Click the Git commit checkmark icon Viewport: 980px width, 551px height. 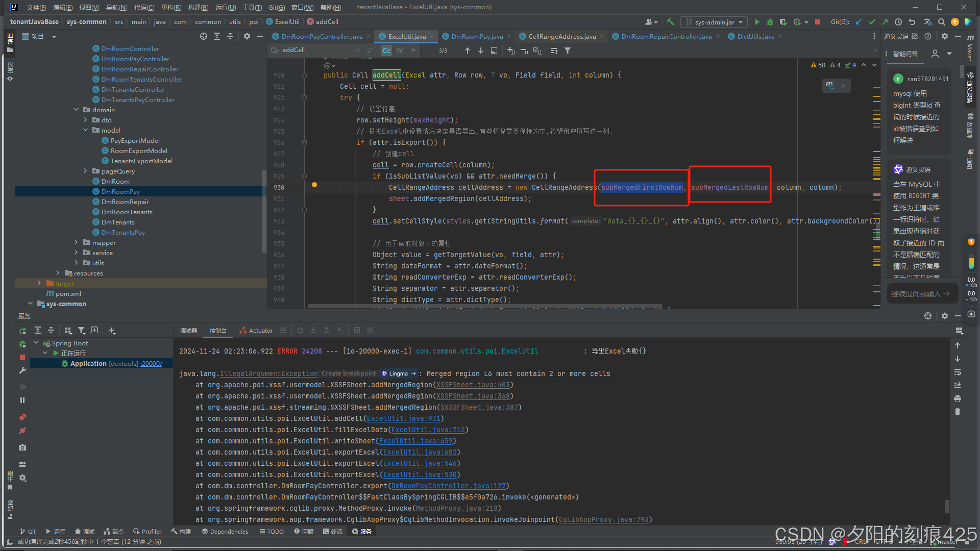pos(872,22)
